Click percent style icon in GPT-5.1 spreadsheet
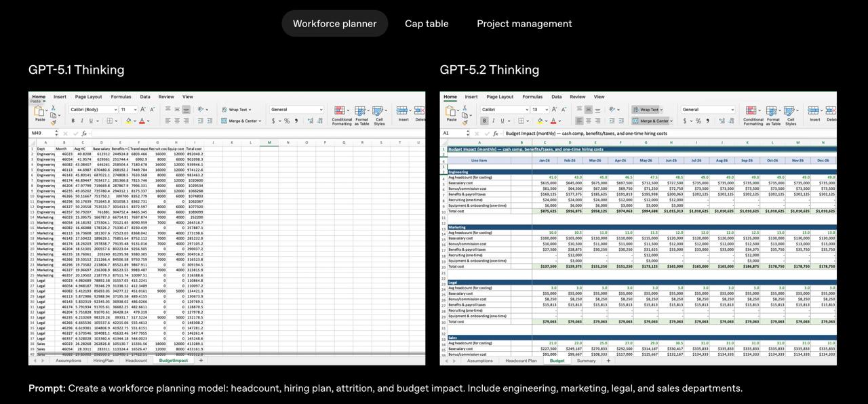 (287, 121)
